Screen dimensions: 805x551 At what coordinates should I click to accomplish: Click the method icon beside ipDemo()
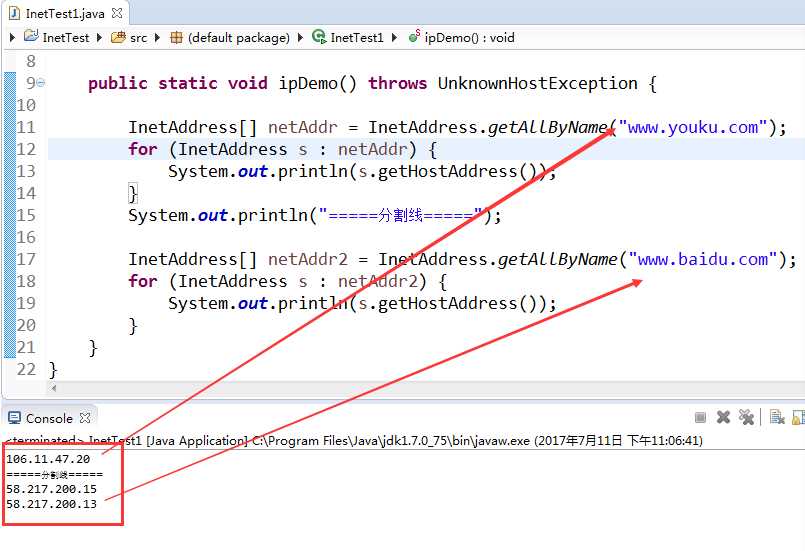[x=414, y=36]
